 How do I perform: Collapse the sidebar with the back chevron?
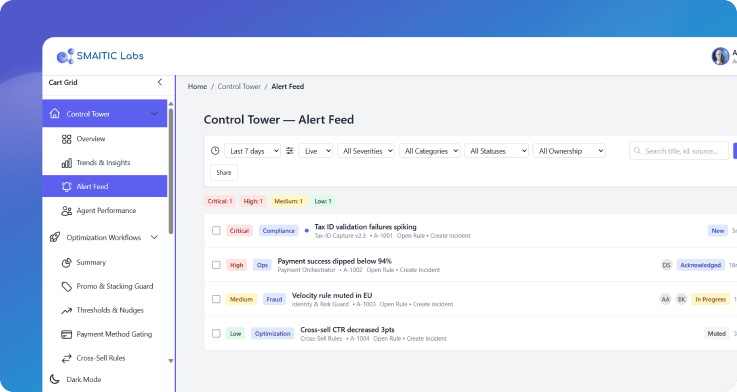160,82
